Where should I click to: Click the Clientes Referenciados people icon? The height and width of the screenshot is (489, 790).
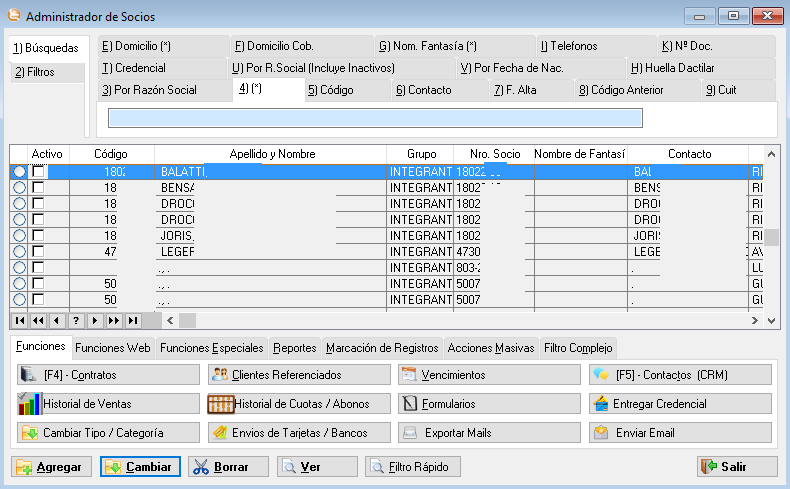pyautogui.click(x=220, y=375)
